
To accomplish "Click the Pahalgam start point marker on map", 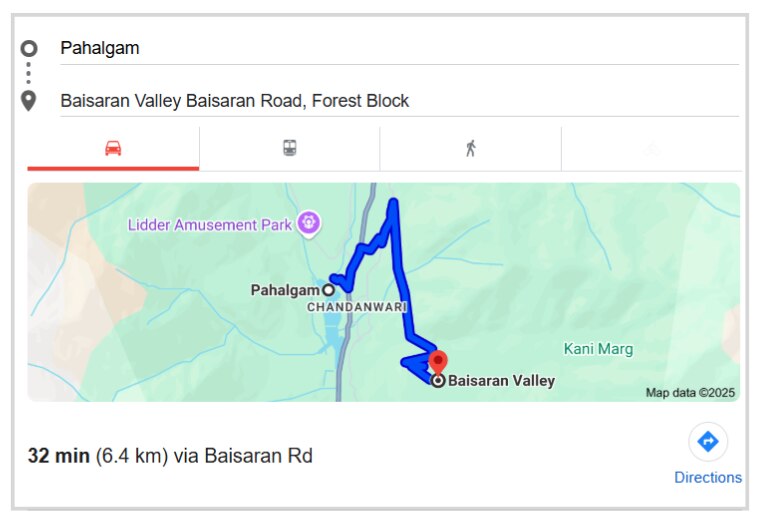I will (328, 290).
